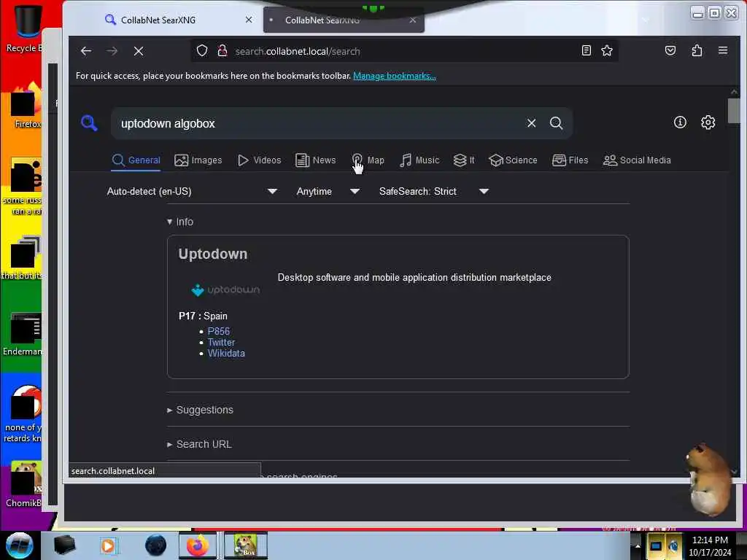Expand the Suggestions section
The width and height of the screenshot is (747, 560).
200,410
